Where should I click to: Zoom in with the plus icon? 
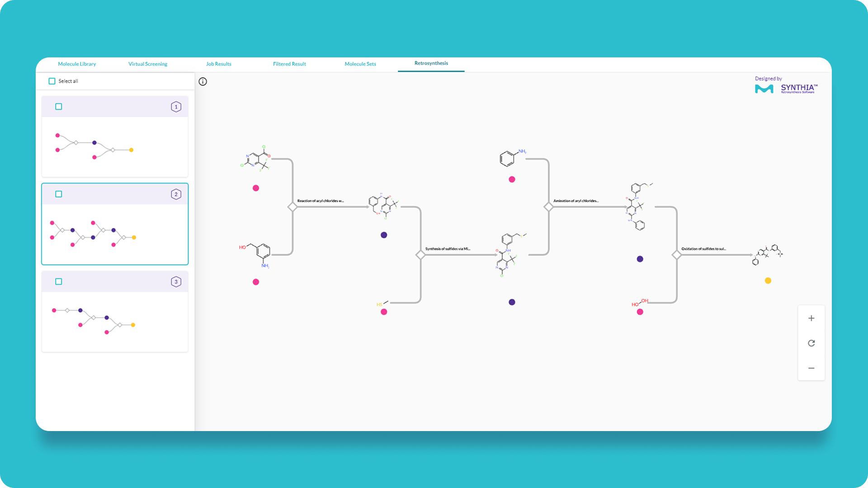pyautogui.click(x=811, y=319)
